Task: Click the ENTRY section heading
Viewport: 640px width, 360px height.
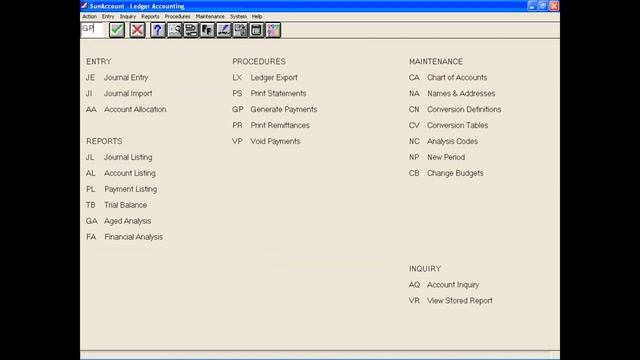Action: pyautogui.click(x=99, y=62)
